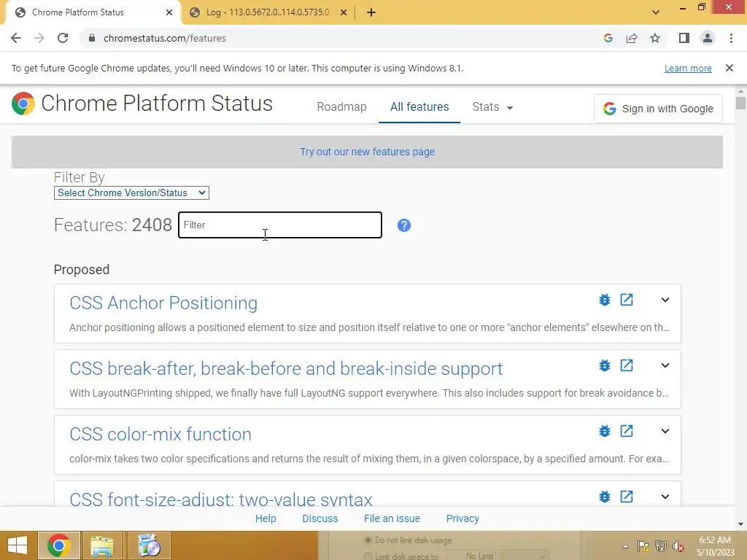Close the Chrome Platform Status tab

[169, 12]
